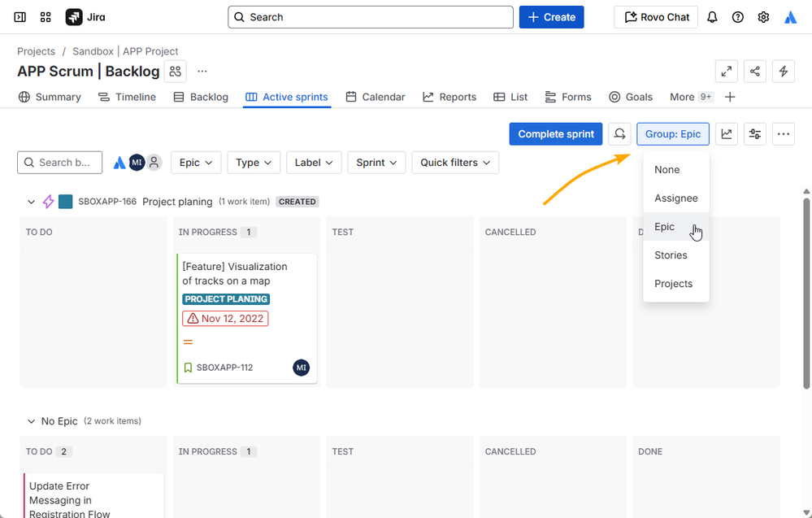Filter by Atlassian logo avatar
812x518 pixels.
tap(119, 163)
